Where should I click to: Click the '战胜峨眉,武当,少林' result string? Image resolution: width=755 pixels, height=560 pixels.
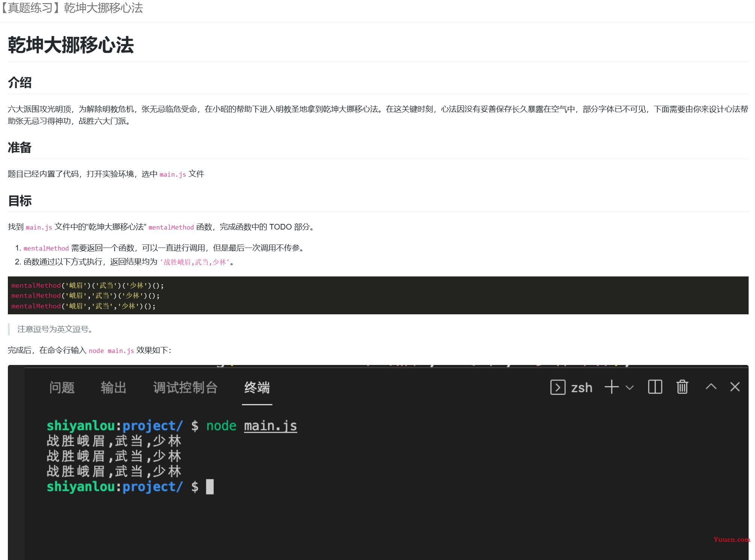coord(195,262)
